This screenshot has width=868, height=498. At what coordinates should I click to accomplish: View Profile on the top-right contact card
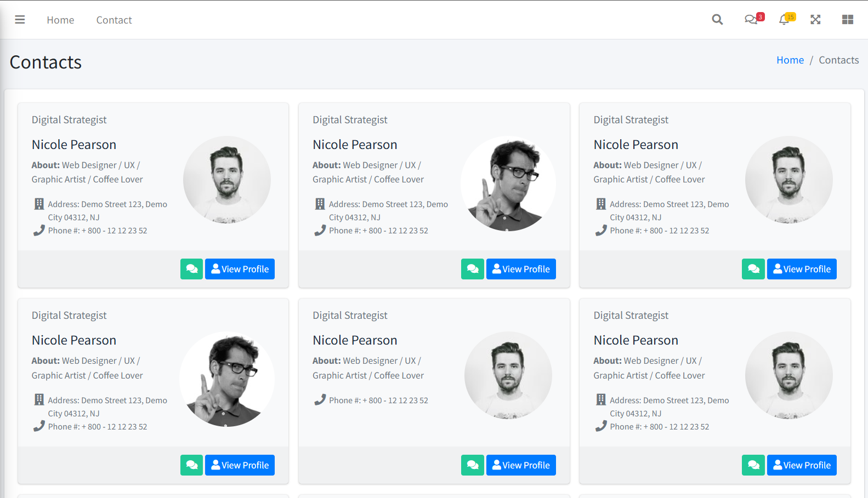[801, 268]
